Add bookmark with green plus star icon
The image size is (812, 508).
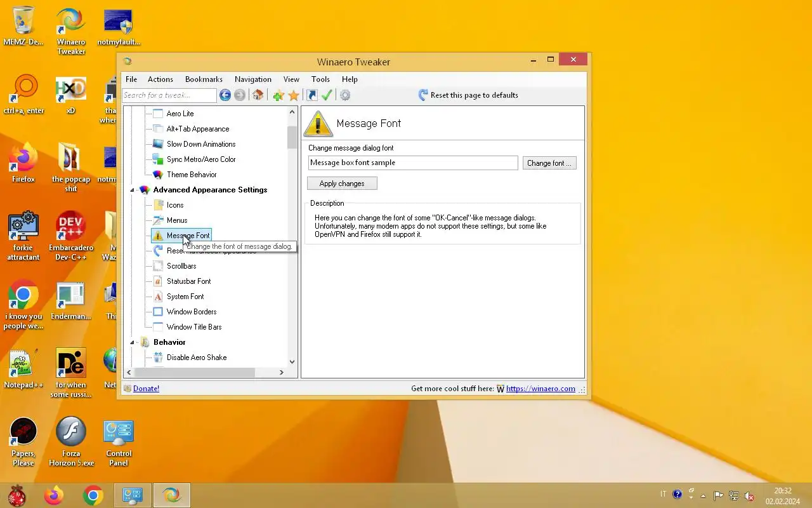(278, 95)
